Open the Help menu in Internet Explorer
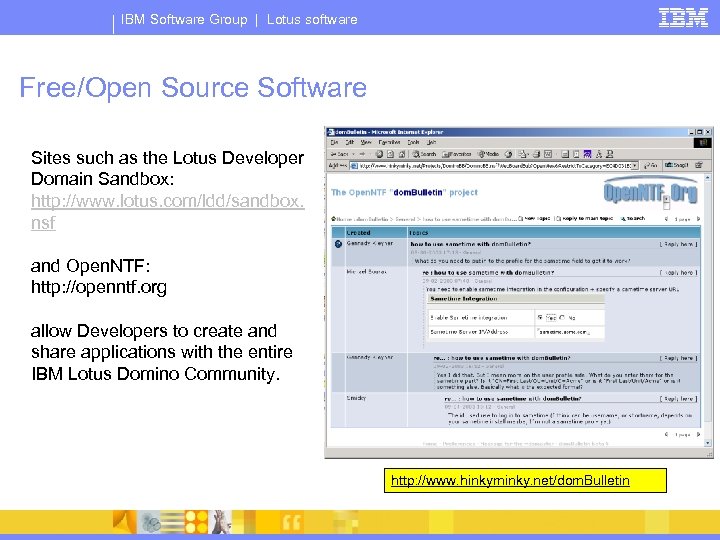 [431, 143]
